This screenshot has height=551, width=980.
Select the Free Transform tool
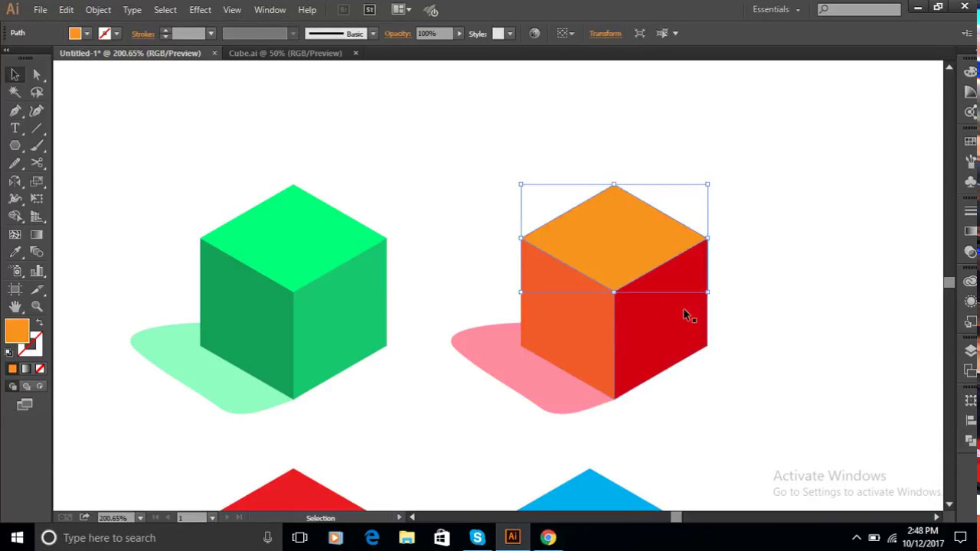(x=37, y=199)
